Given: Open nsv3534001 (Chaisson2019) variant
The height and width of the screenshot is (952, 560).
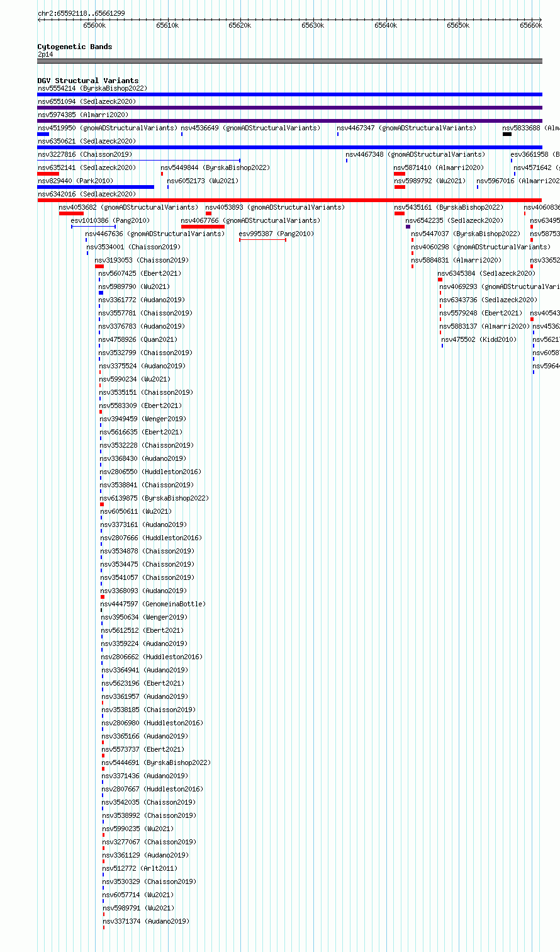Looking at the screenshot, I should 133,247.
